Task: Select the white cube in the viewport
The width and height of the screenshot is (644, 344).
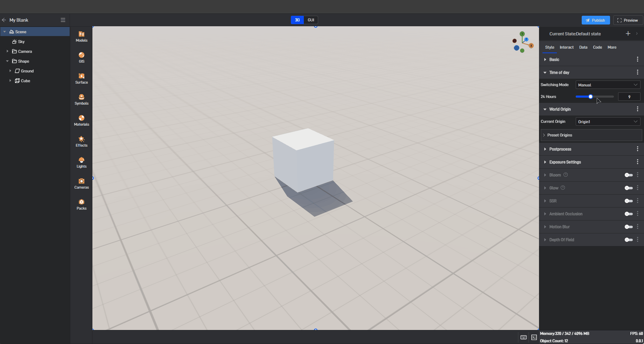Action: point(303,160)
